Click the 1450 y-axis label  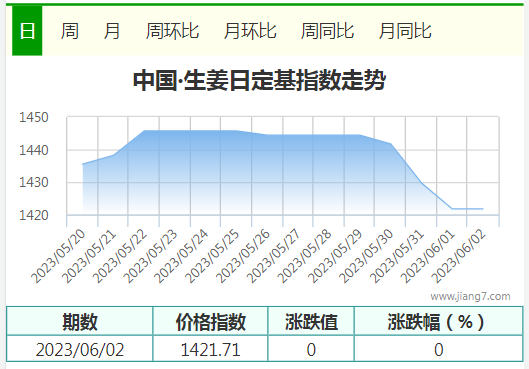(34, 117)
